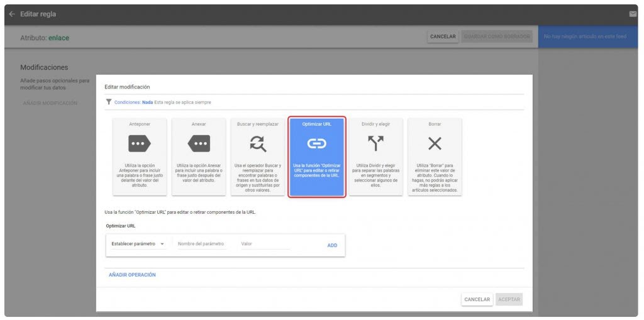
Task: Select the Borrar X icon
Action: point(435,143)
